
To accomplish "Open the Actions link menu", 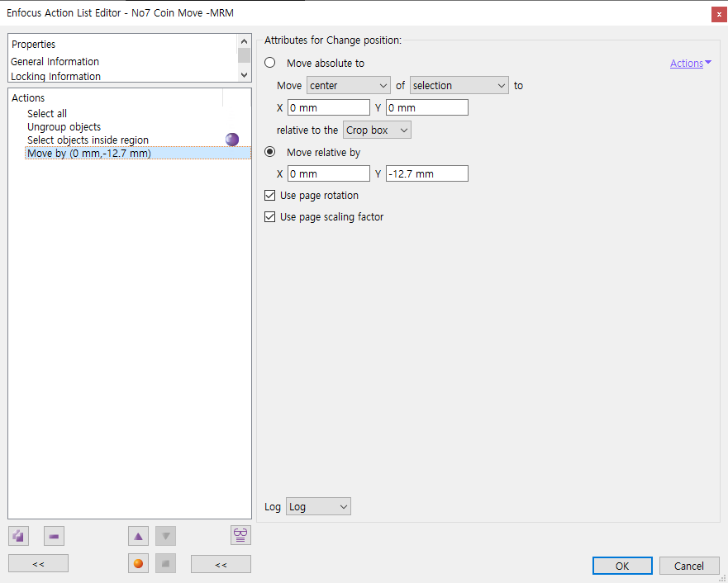I will (x=690, y=64).
